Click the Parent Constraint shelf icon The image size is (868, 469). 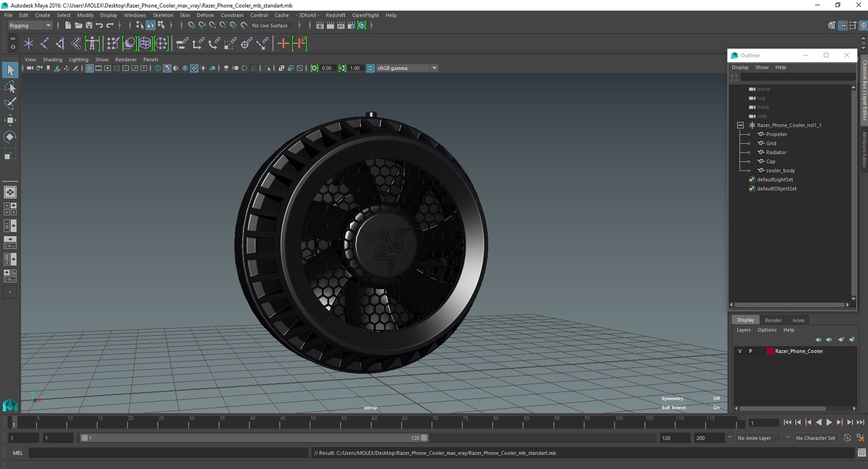tap(182, 43)
